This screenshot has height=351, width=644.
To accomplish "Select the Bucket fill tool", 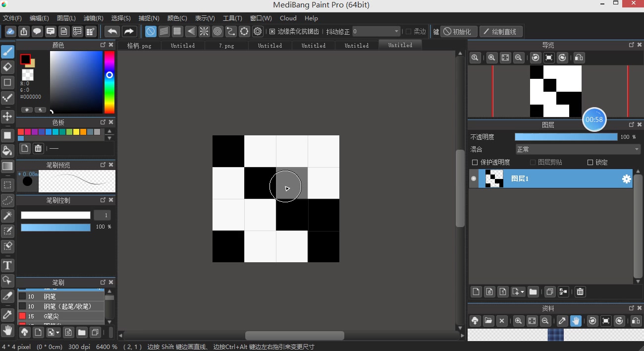I will [x=7, y=151].
